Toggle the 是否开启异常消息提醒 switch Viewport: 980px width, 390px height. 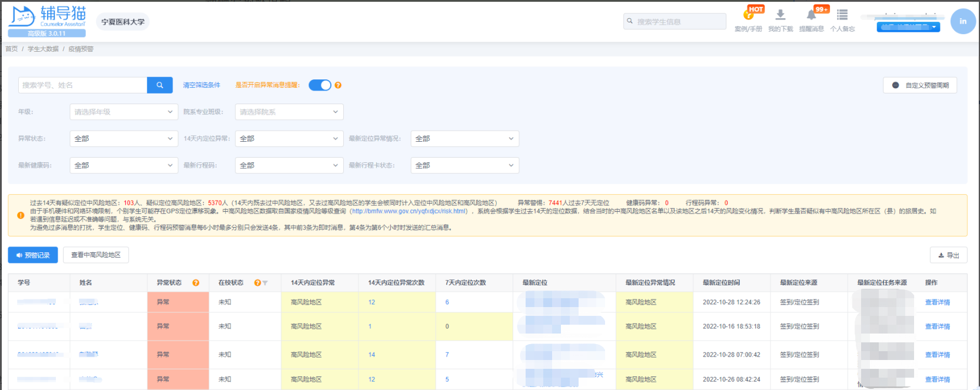(x=320, y=85)
